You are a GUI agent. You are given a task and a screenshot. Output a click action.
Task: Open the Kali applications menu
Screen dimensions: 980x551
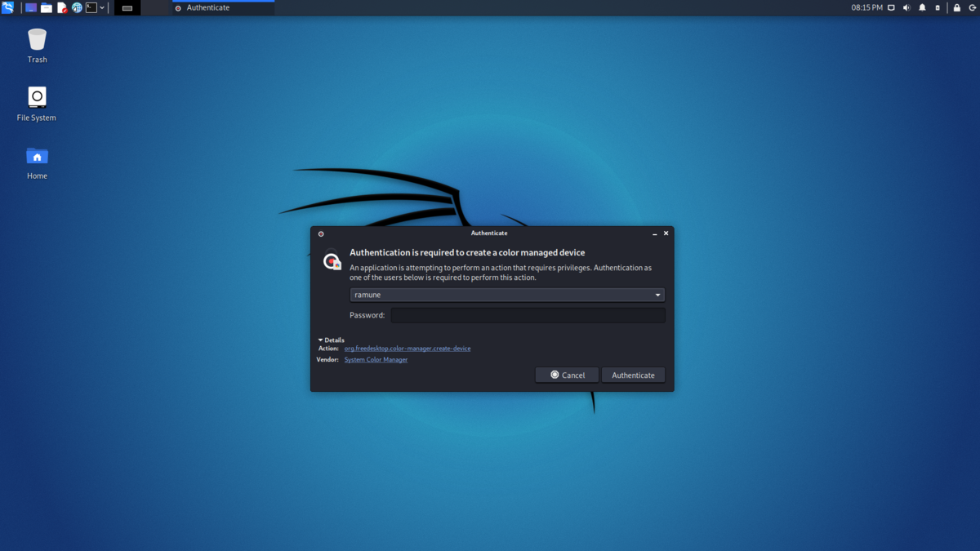click(x=8, y=7)
